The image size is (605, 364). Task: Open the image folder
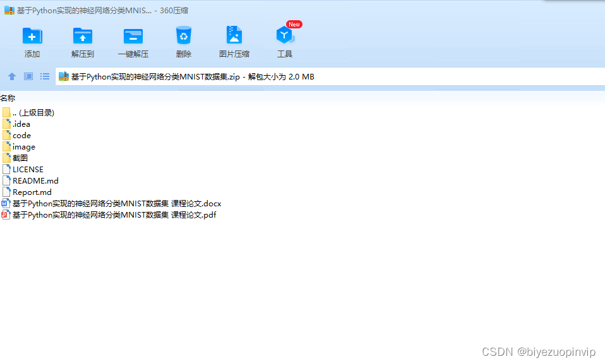24,146
